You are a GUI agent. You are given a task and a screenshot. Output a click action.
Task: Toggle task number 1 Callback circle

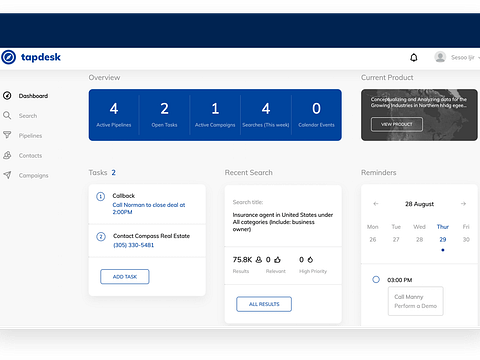click(x=100, y=196)
